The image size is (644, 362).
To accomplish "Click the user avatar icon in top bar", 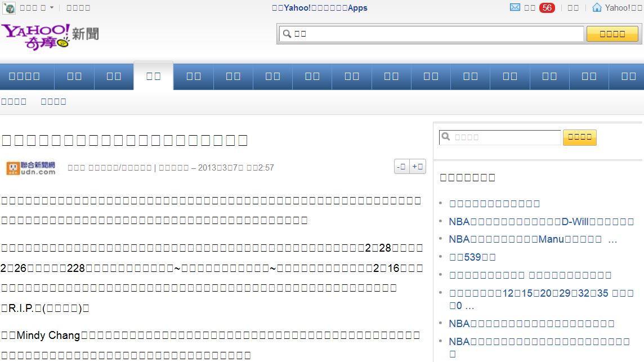I will coord(8,8).
